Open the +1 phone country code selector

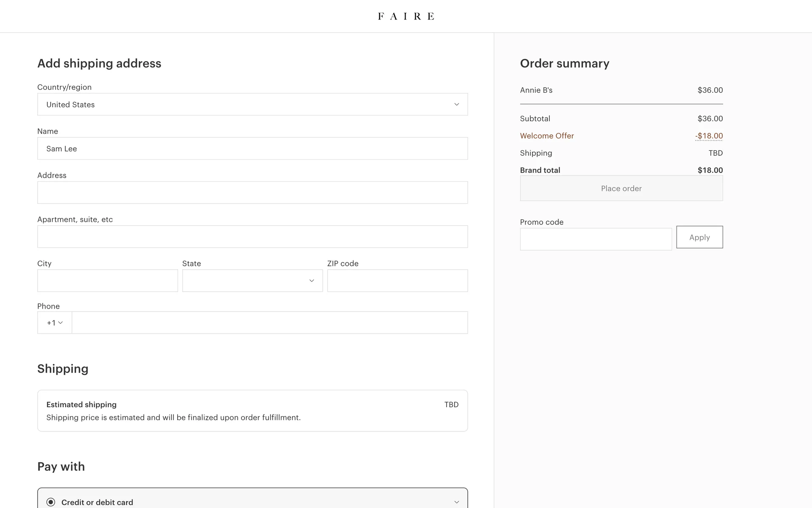(x=55, y=323)
